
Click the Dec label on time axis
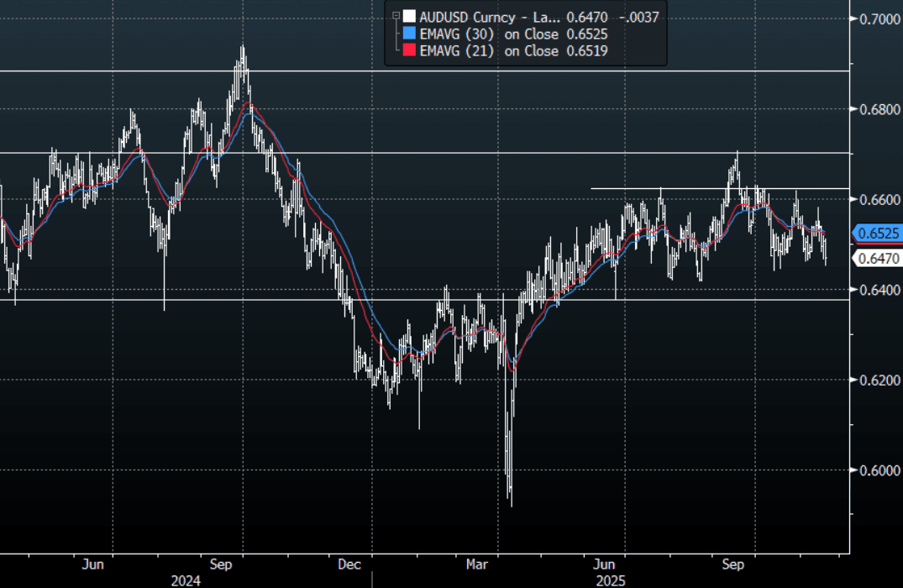coord(349,564)
